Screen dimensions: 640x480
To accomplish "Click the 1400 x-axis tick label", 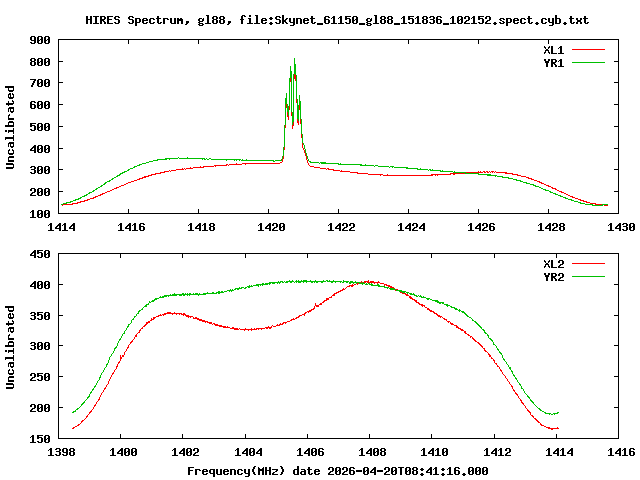I will (123, 452).
